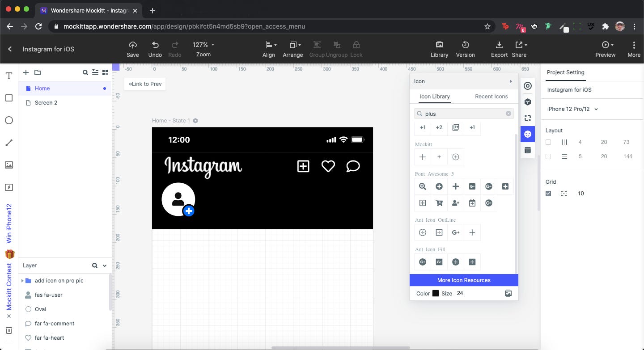The image size is (644, 350).
Task: Pick the Font Awesome cart-plus icon
Action: [x=439, y=203]
